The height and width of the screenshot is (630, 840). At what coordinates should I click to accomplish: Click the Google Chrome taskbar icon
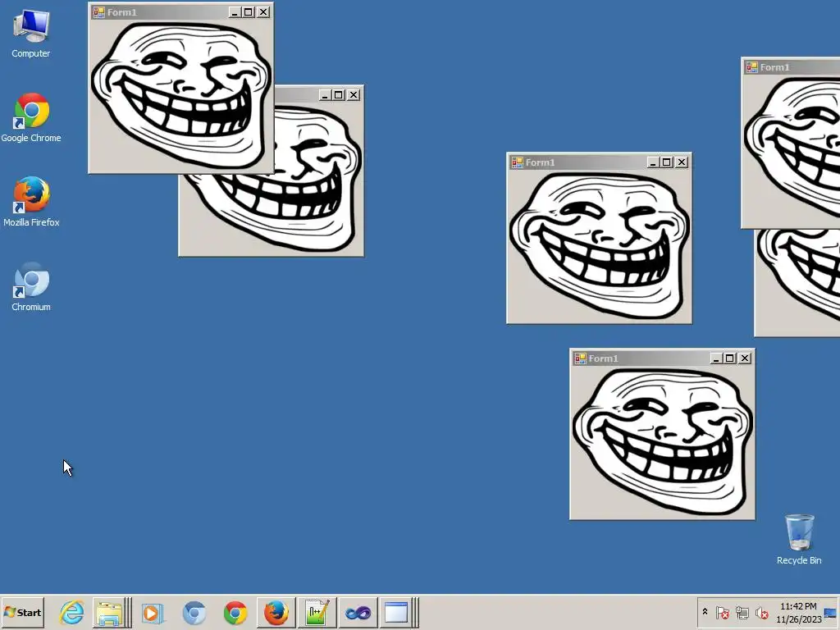click(x=235, y=612)
